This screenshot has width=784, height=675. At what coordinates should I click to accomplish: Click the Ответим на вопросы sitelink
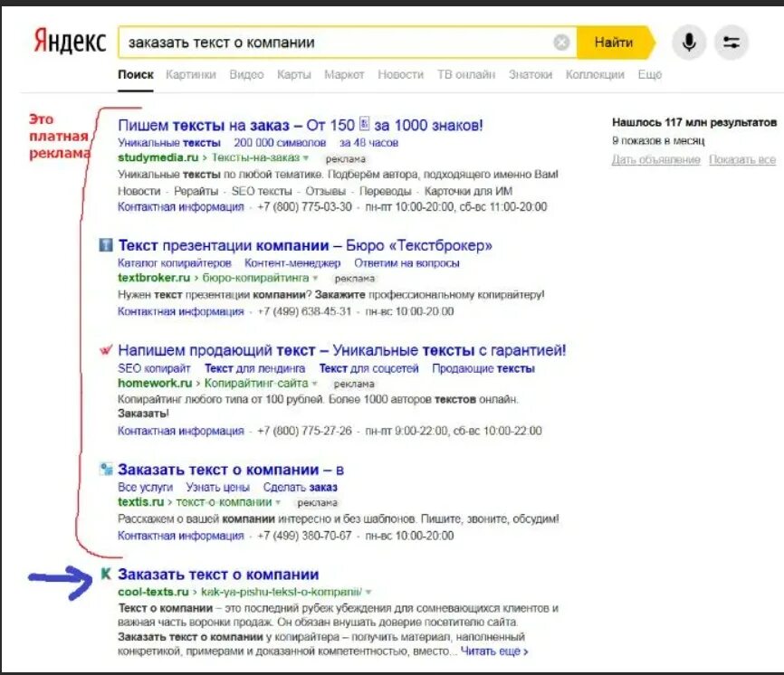[x=406, y=262]
